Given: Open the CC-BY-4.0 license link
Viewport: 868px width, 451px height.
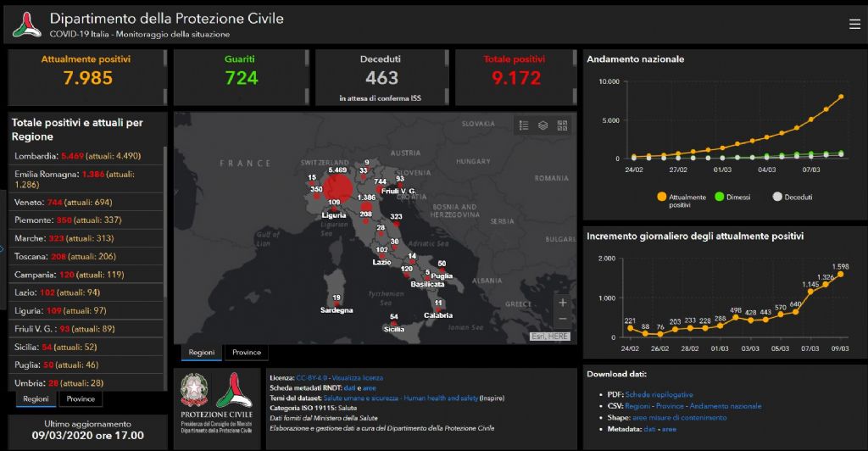Looking at the screenshot, I should point(312,378).
